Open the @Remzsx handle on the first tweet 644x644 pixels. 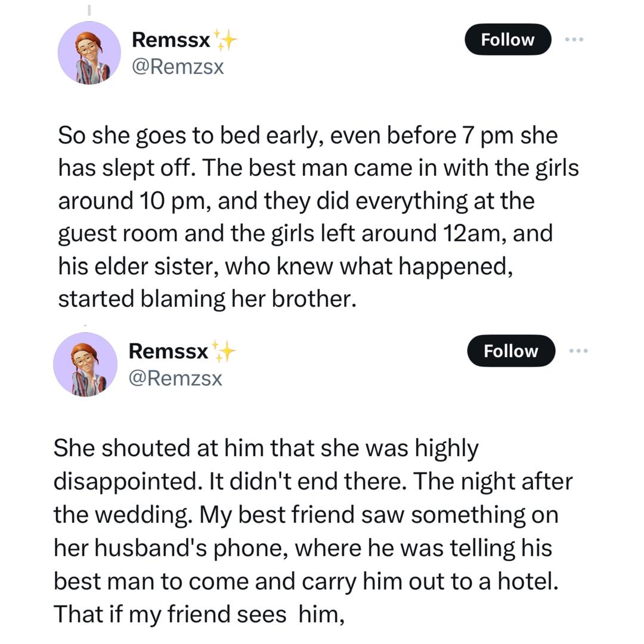point(177,67)
